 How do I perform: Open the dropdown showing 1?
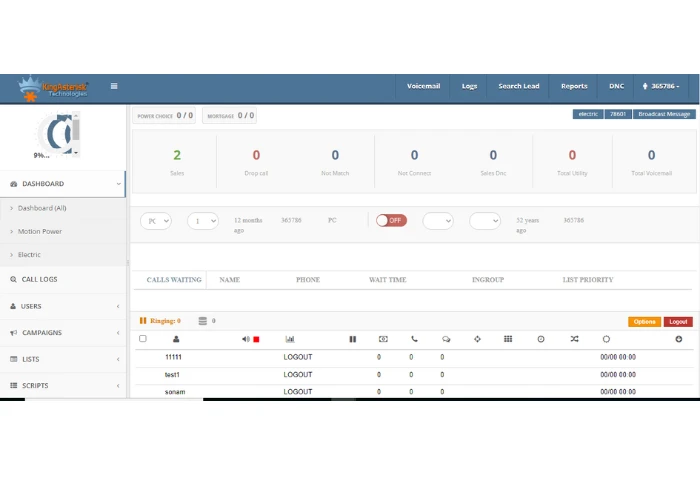pyautogui.click(x=203, y=221)
